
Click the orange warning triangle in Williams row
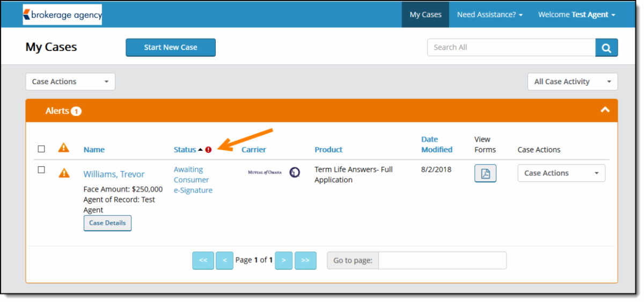[64, 173]
